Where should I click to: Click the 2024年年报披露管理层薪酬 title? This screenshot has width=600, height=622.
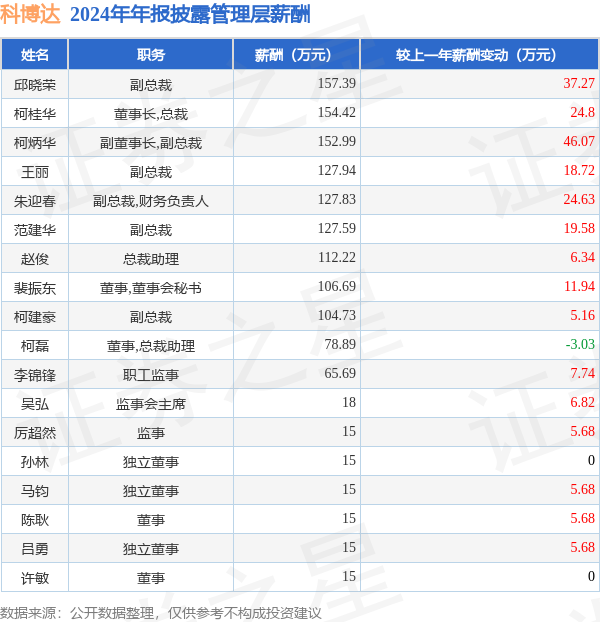point(190,15)
